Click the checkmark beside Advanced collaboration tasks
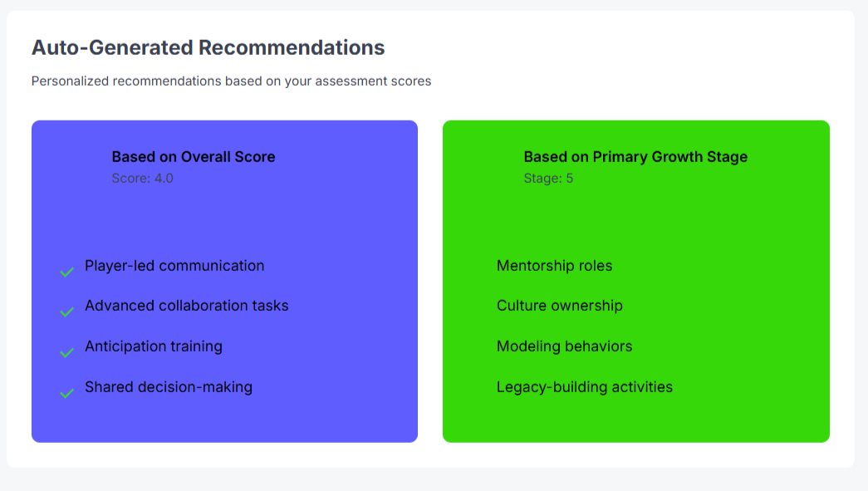This screenshot has height=491, width=868. coord(66,311)
